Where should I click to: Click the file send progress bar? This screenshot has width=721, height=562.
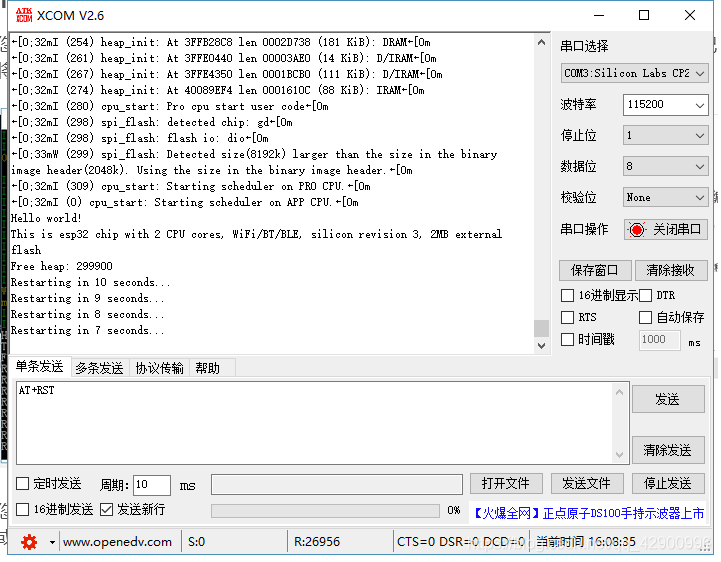pyautogui.click(x=326, y=511)
